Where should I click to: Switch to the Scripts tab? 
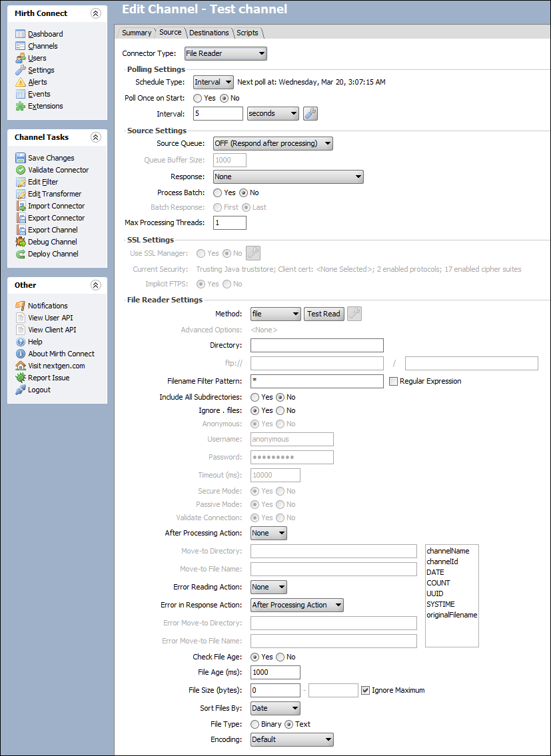tap(247, 33)
